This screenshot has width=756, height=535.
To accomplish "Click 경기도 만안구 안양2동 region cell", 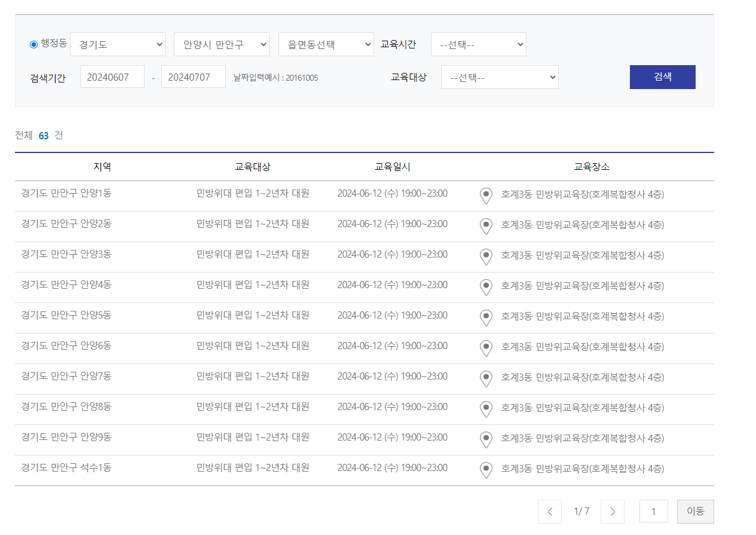I will point(66,224).
